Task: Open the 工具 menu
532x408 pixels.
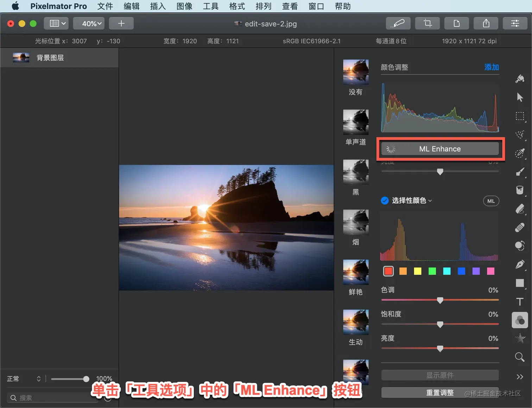Action: [x=211, y=6]
